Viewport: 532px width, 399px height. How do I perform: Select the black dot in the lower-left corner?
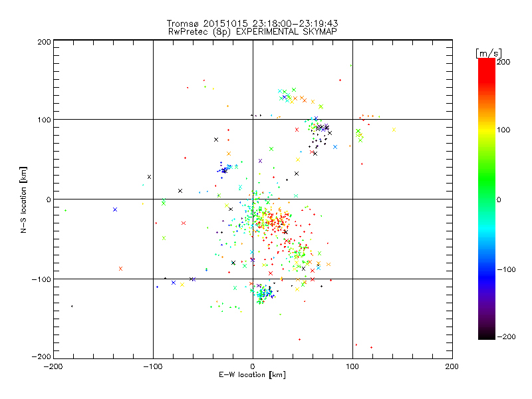(x=72, y=307)
